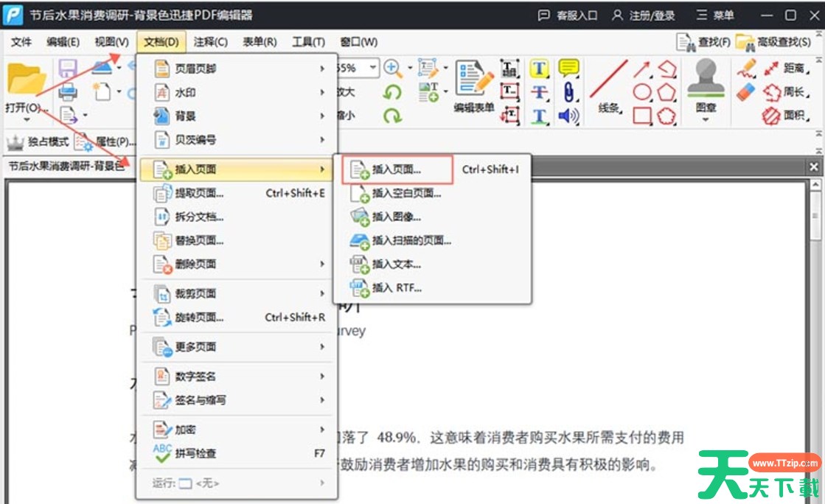Select the 线条 line tool

609,87
